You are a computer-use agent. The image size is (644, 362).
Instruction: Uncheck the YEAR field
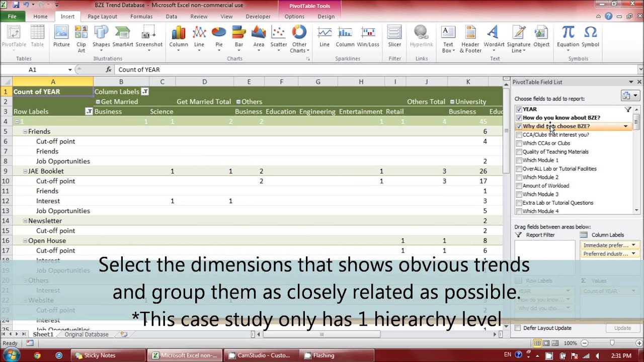pyautogui.click(x=519, y=109)
